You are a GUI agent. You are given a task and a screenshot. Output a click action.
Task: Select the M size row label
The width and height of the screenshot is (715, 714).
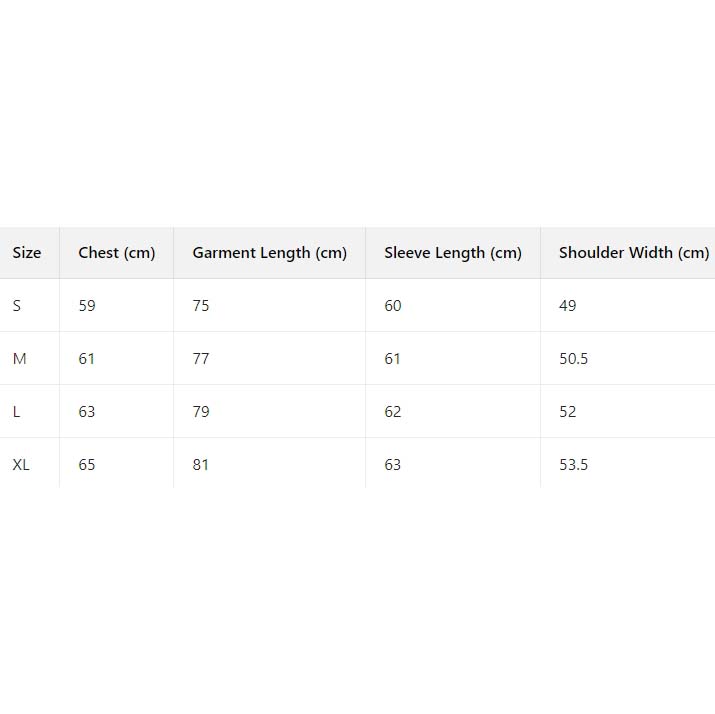[x=20, y=359]
